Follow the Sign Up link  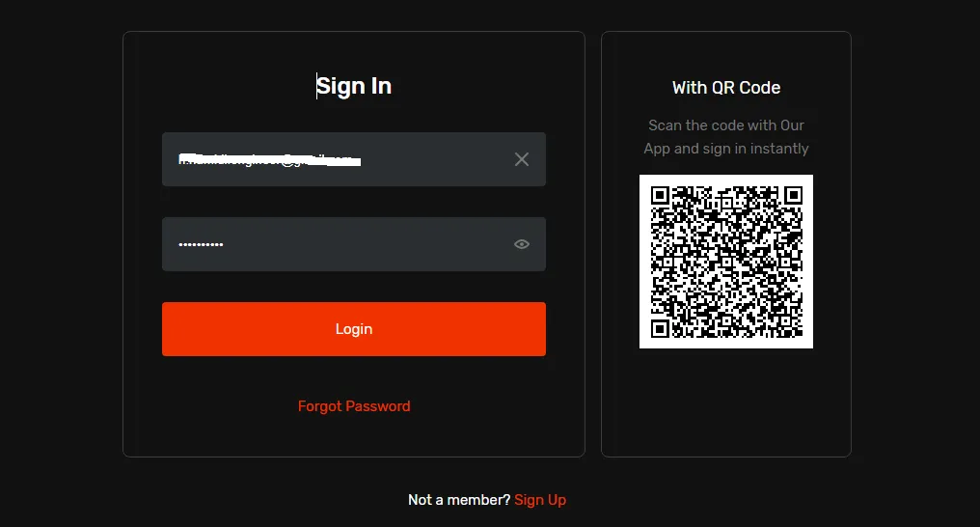click(x=540, y=500)
